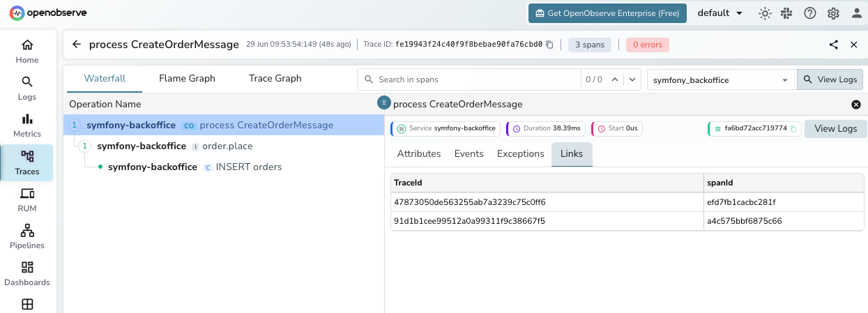Open the Logs section
The image size is (868, 313).
pyautogui.click(x=27, y=89)
